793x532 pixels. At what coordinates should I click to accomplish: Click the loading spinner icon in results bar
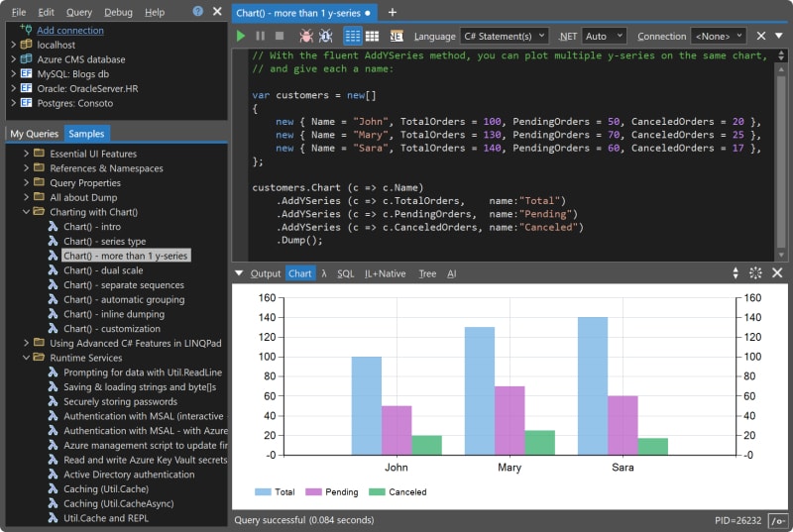(x=755, y=273)
